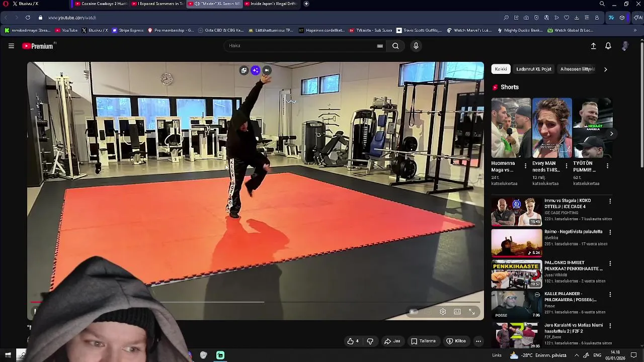Click the Kiitos thanks button

(456, 341)
